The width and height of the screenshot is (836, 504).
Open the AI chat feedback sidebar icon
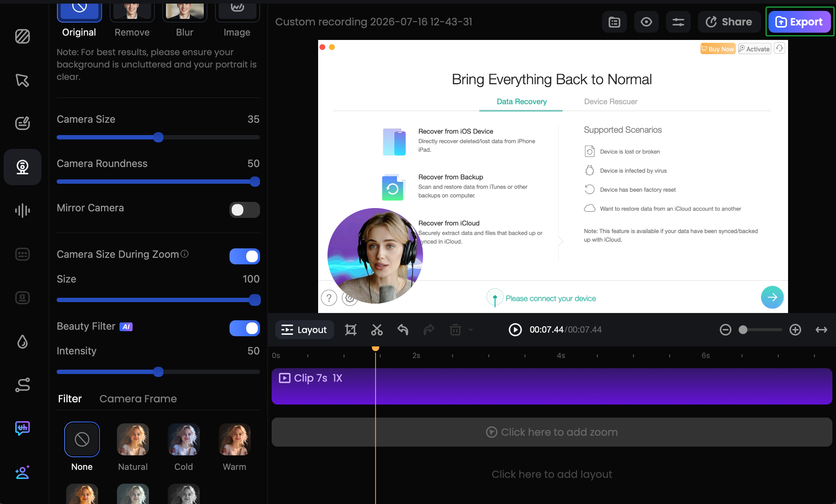pos(23,428)
